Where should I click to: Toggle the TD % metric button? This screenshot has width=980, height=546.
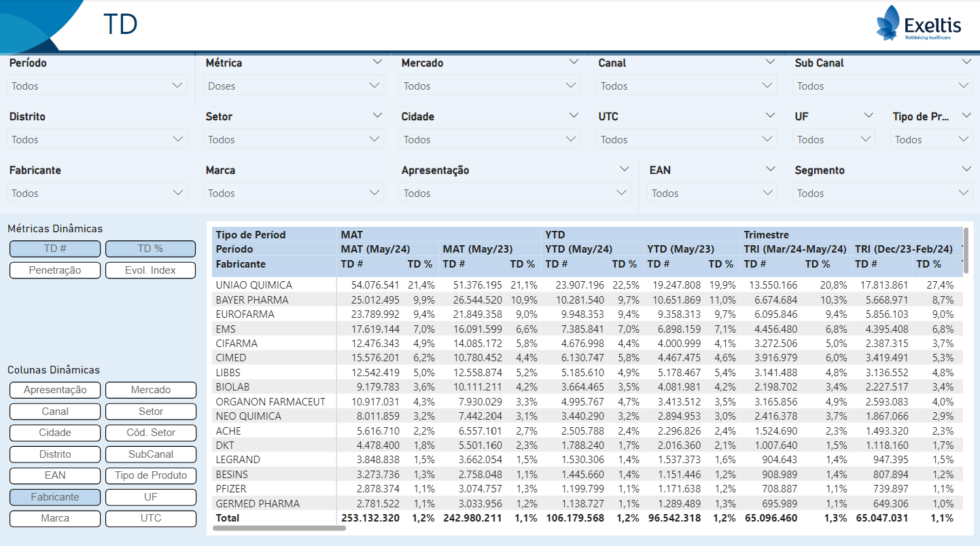click(150, 249)
